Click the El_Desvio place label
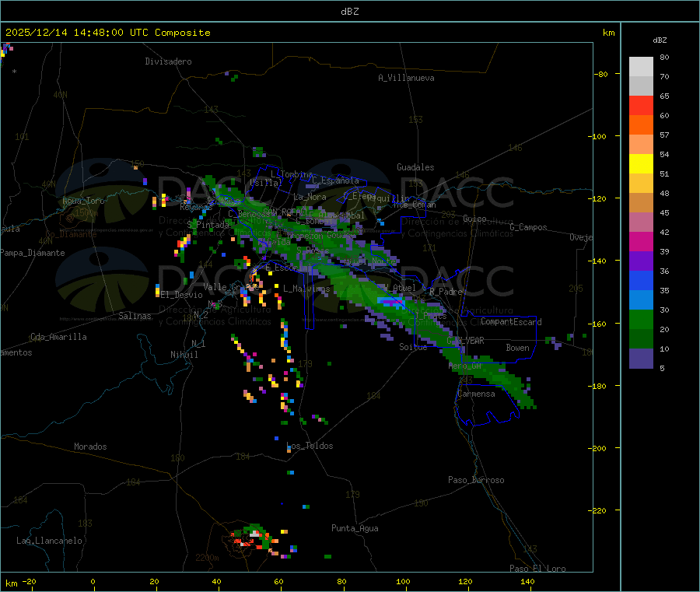The image size is (700, 592). point(182,295)
